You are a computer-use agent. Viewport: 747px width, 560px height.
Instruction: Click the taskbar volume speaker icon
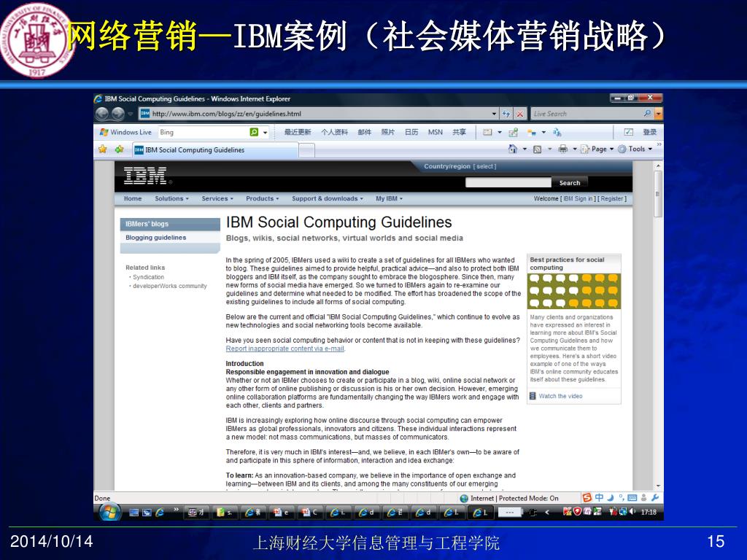pos(632,511)
